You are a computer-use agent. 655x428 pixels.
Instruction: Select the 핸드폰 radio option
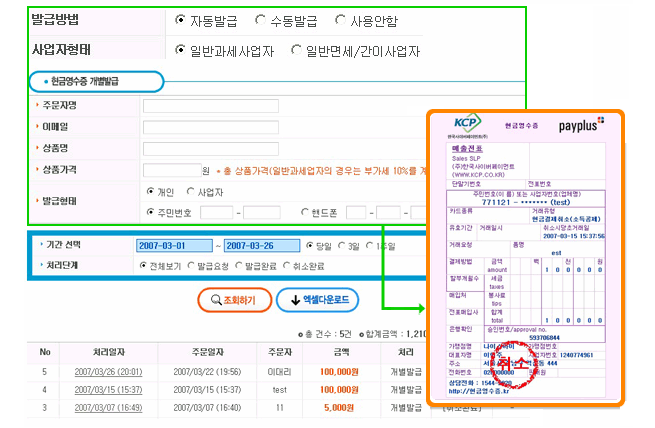point(305,212)
